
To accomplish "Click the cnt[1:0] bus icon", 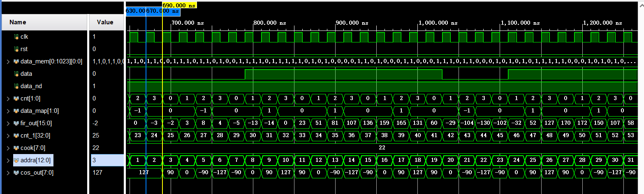I will [16, 98].
